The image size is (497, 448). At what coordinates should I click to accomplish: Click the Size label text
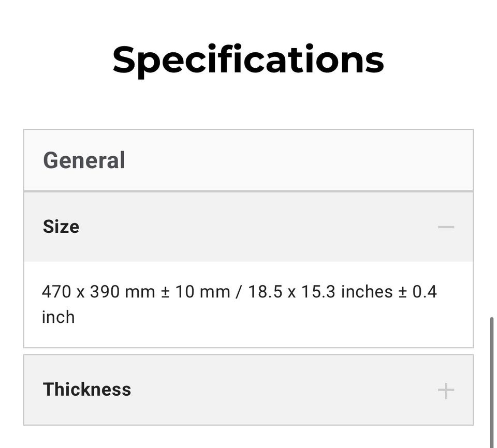coord(61,227)
